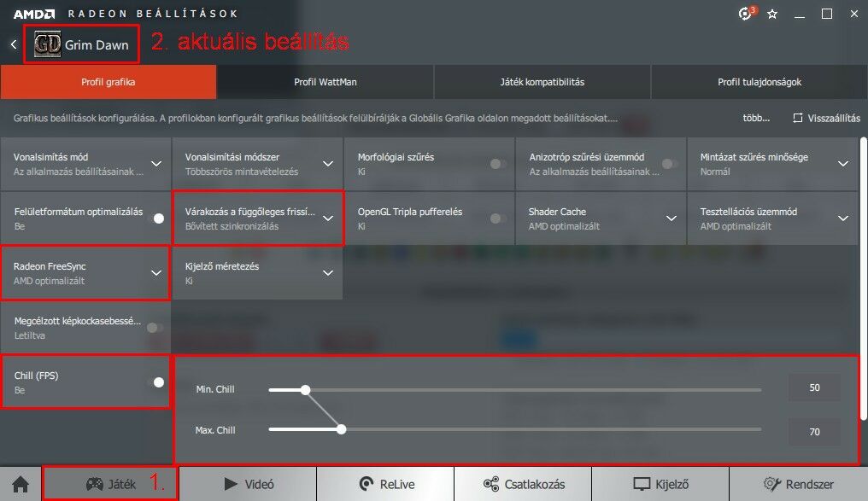Click the több... link
Screen dimensions: 868x501
click(756, 118)
